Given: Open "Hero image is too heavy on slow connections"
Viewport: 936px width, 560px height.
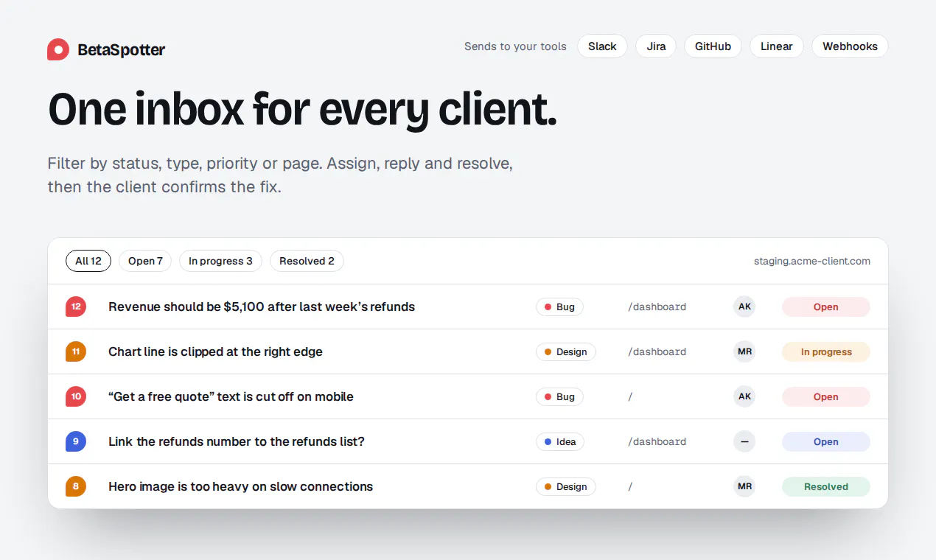Looking at the screenshot, I should pyautogui.click(x=240, y=486).
